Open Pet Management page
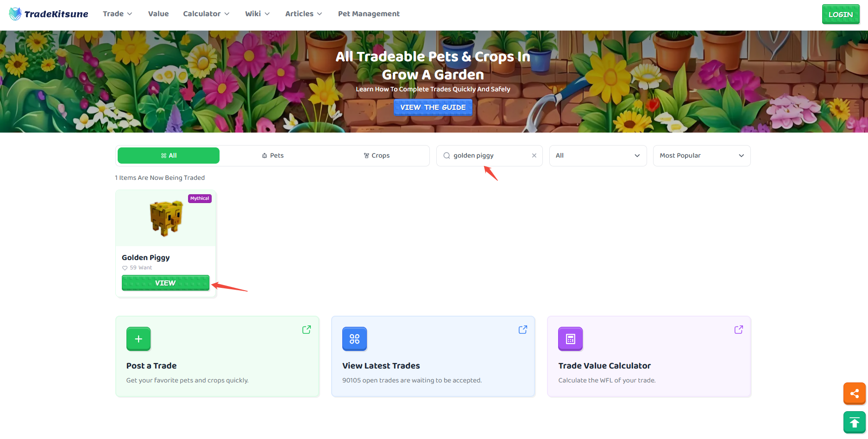 369,14
